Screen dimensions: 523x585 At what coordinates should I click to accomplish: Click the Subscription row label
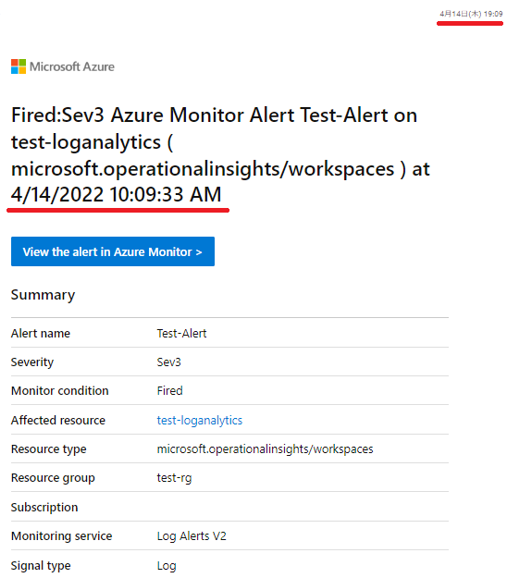pyautogui.click(x=44, y=507)
